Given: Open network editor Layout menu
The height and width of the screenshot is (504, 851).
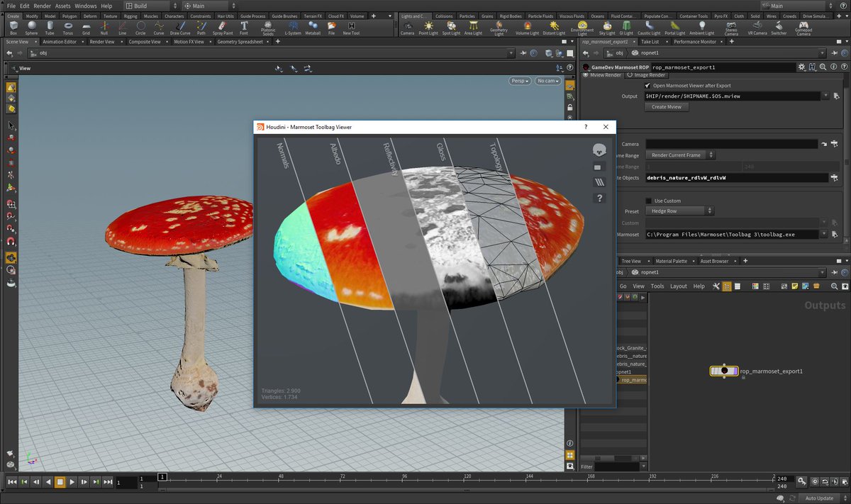Looking at the screenshot, I should tap(679, 286).
